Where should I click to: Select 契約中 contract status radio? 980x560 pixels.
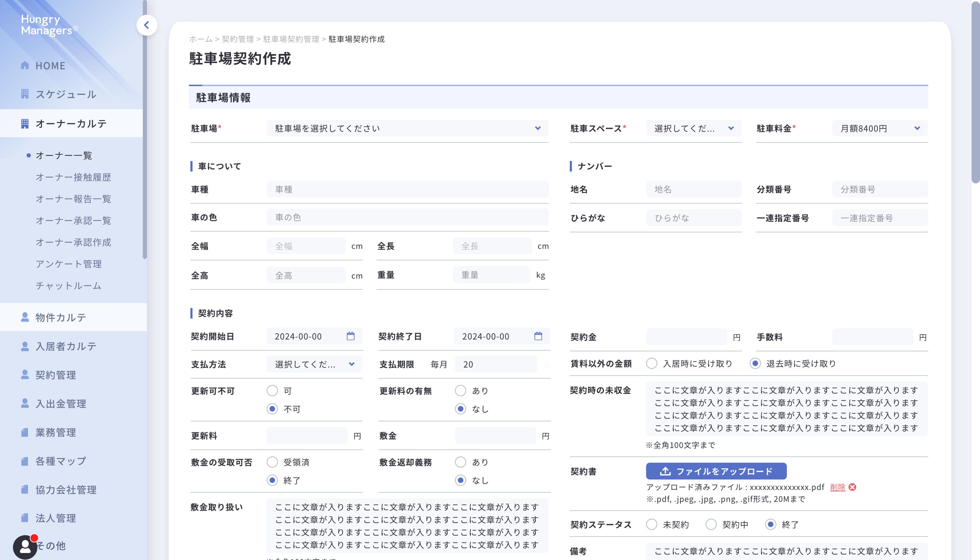(711, 524)
